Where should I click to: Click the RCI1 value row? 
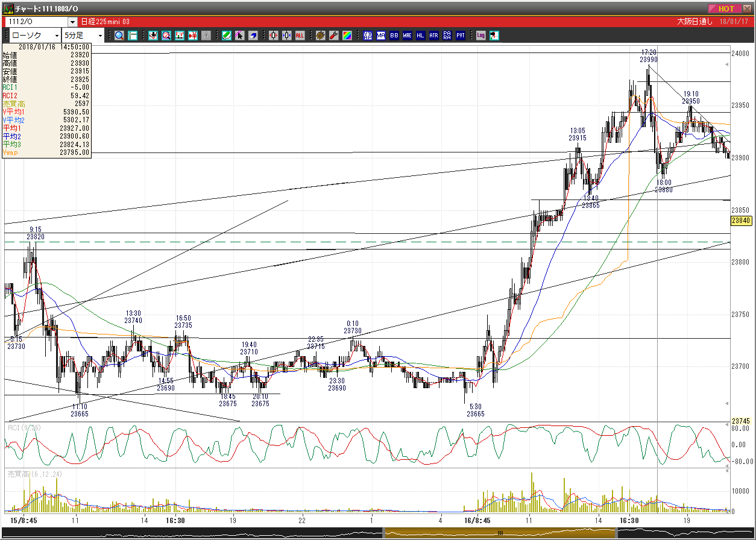coord(46,87)
